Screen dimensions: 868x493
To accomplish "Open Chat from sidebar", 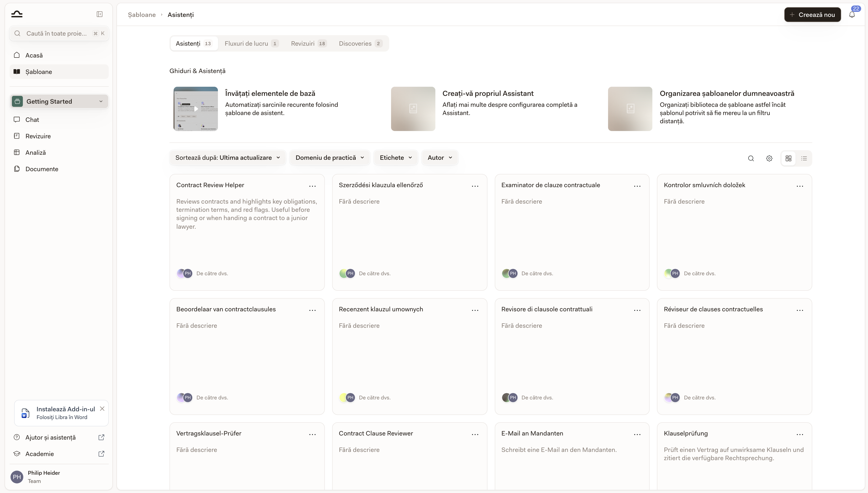I will pos(59,120).
